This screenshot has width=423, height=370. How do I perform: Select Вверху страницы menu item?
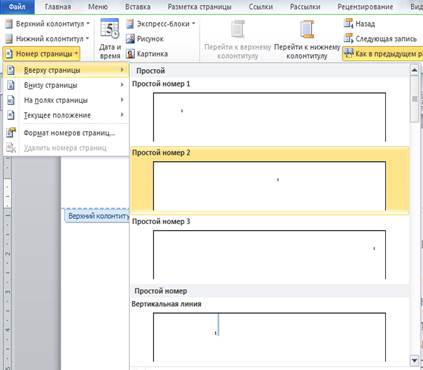click(66, 70)
